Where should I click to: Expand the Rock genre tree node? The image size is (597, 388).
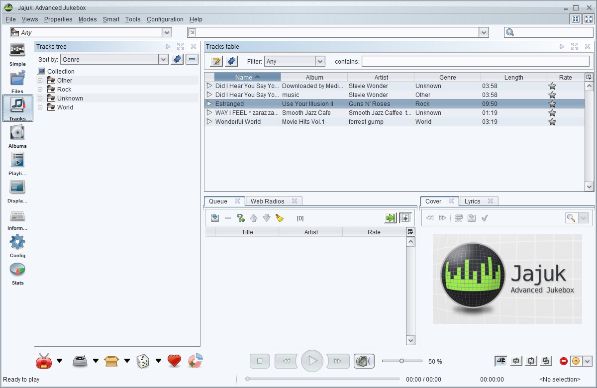tap(40, 89)
